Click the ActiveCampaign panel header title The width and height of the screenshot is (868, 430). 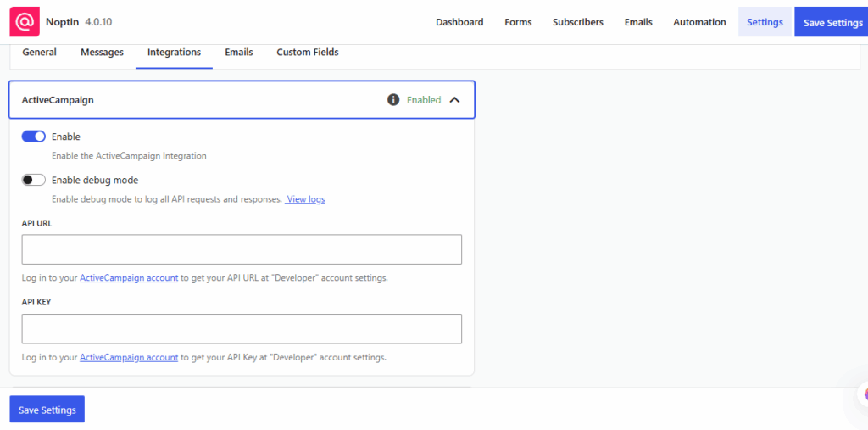point(58,100)
